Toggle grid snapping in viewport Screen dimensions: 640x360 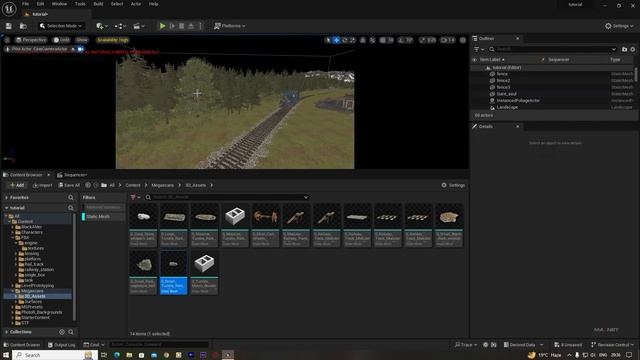coord(383,40)
